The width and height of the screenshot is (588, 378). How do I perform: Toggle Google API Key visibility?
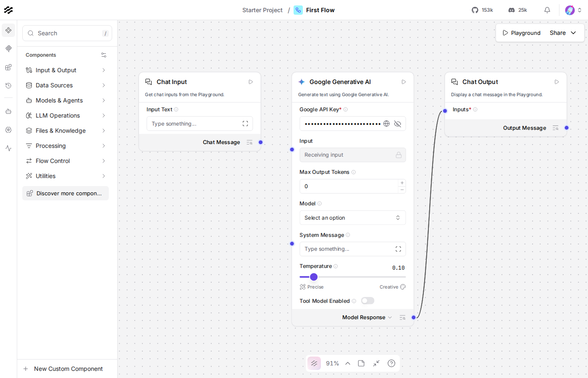[x=397, y=123]
